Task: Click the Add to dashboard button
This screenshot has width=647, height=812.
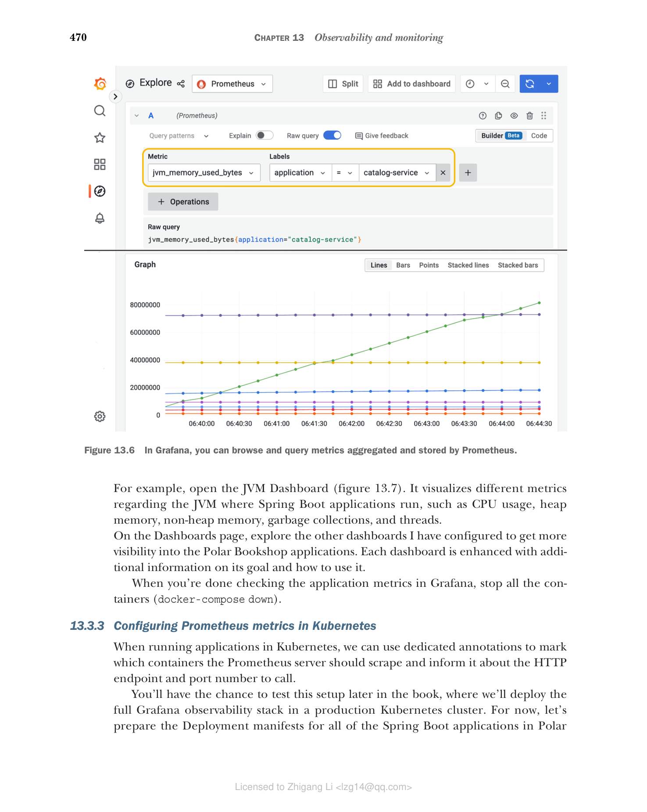Action: pyautogui.click(x=411, y=84)
